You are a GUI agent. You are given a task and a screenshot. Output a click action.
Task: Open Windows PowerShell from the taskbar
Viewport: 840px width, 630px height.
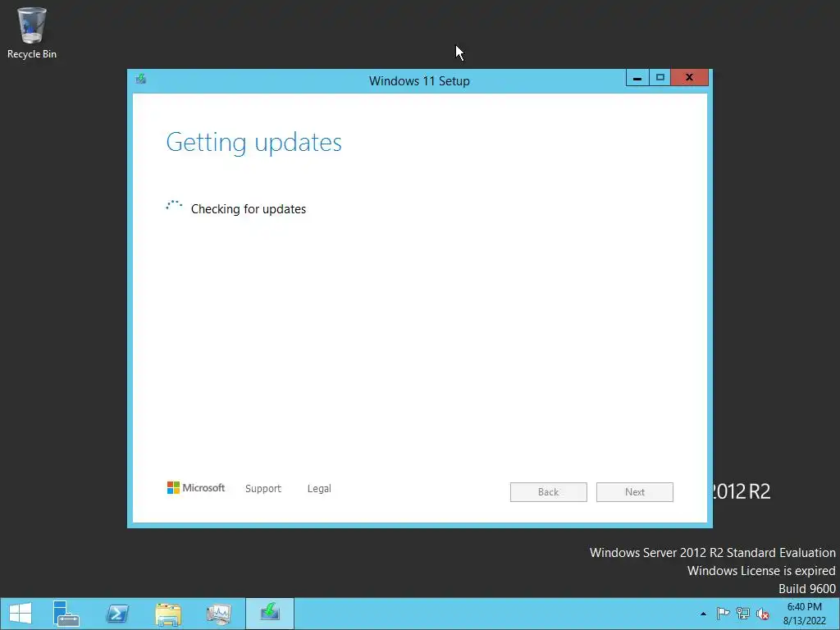coord(116,614)
